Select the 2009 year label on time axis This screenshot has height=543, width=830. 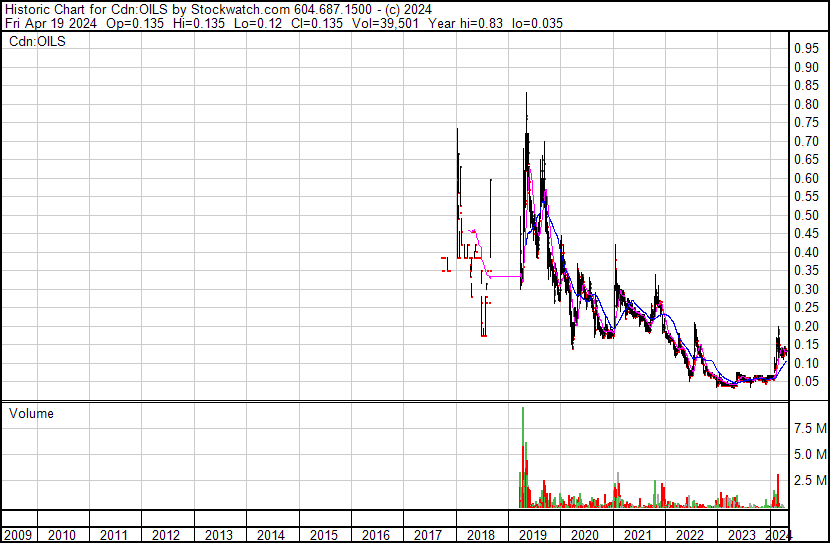(20, 535)
